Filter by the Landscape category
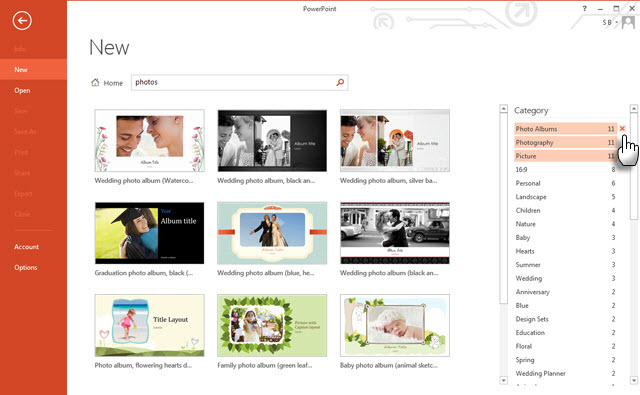 point(565,197)
